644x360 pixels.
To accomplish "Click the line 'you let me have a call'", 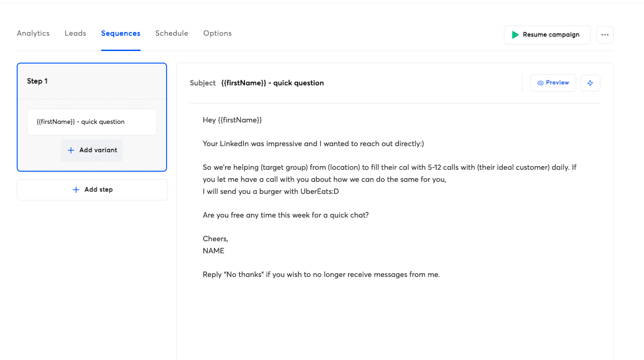I will pyautogui.click(x=324, y=180).
